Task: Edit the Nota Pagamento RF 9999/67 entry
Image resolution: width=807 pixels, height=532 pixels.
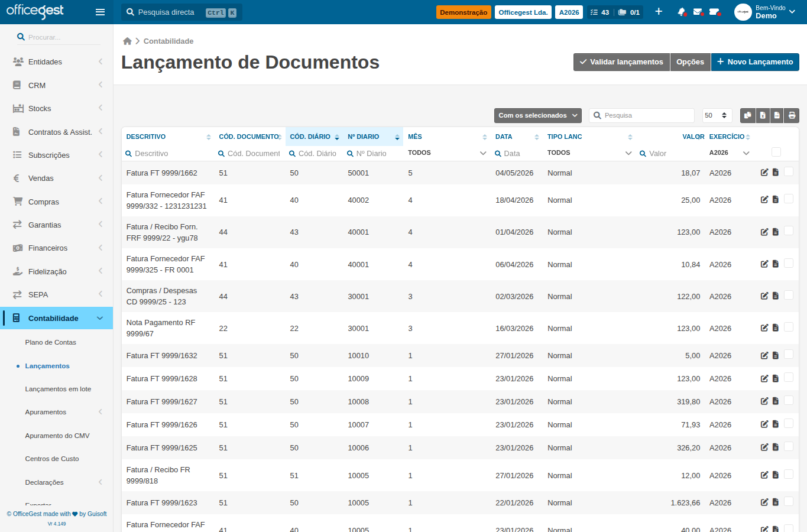Action: click(764, 327)
